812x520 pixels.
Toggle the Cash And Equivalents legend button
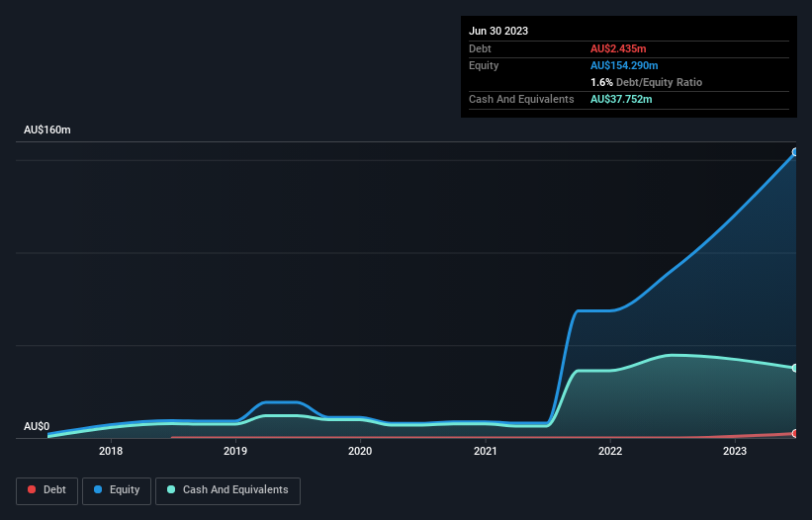click(x=227, y=490)
